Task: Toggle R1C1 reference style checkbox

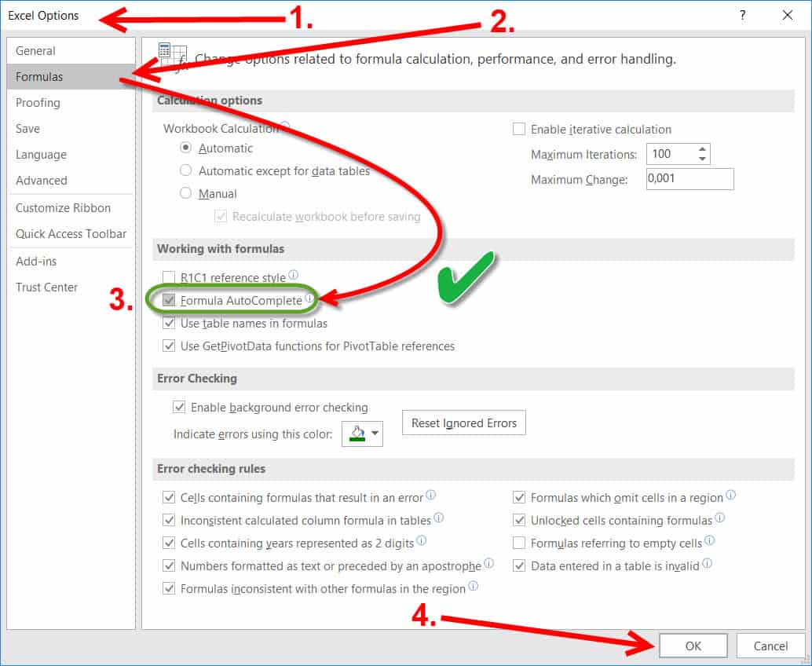Action: pyautogui.click(x=169, y=277)
